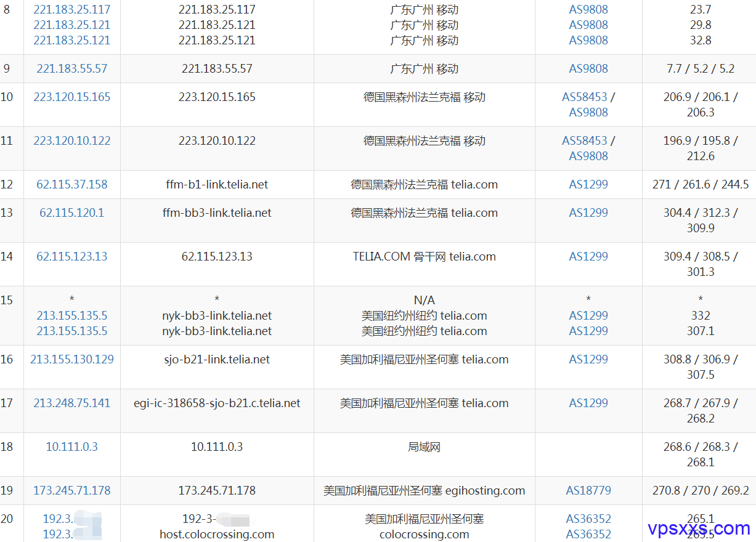Click the latency 271 / 261.6 / 244.5

[x=701, y=184]
